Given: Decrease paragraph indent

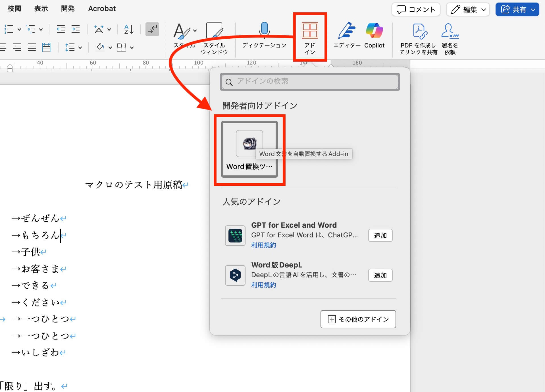Looking at the screenshot, I should (x=61, y=29).
